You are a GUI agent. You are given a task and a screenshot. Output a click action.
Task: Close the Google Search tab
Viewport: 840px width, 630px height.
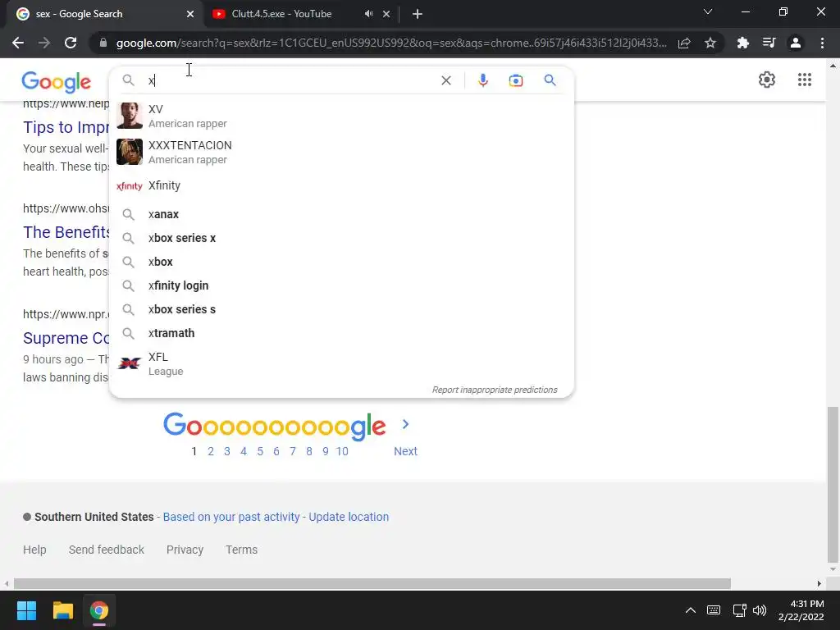(x=190, y=14)
